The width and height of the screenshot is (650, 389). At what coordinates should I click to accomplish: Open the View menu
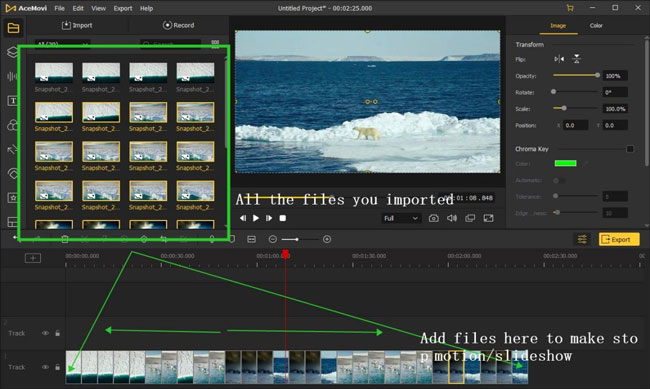click(x=99, y=8)
